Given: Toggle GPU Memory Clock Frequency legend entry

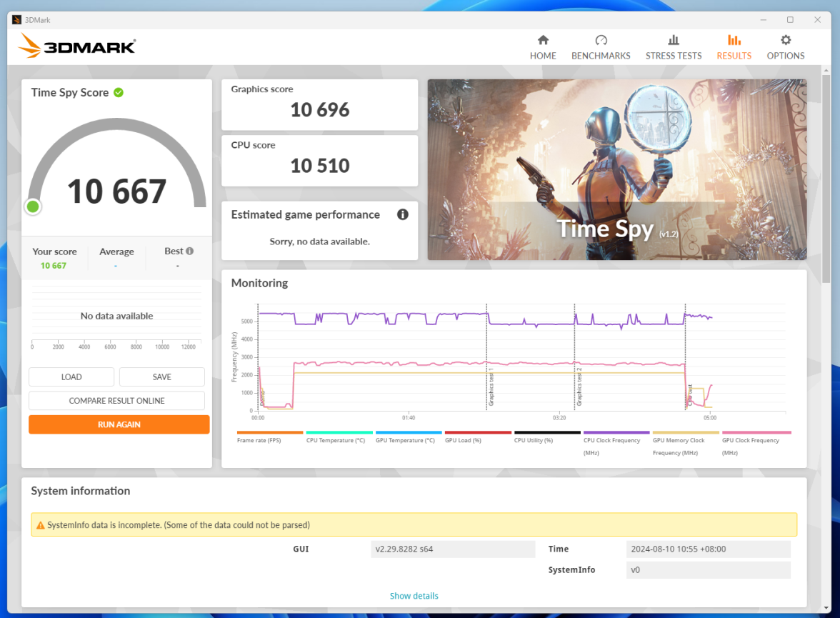Looking at the screenshot, I should pos(686,444).
